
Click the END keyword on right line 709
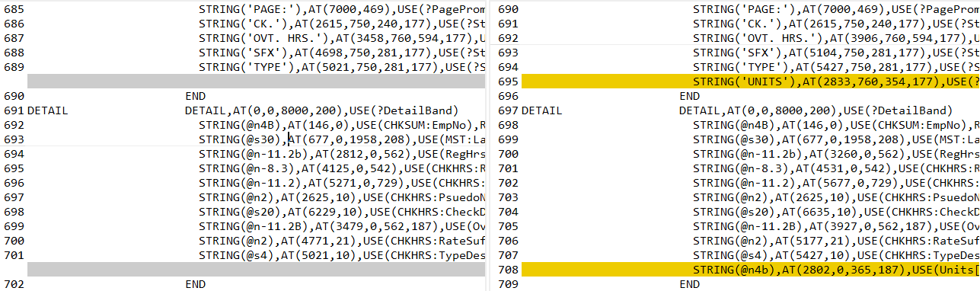click(690, 284)
